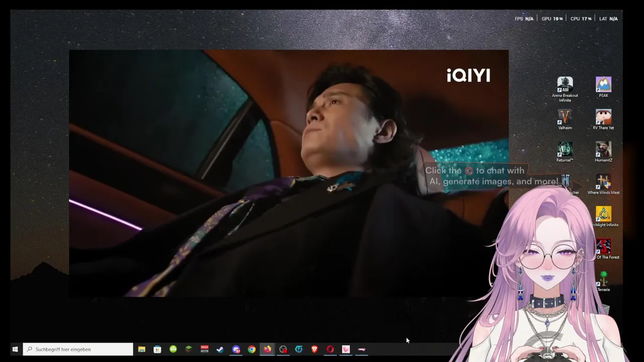The height and width of the screenshot is (362, 644).
Task: Launch PEAK desktop shortcut
Action: (603, 87)
